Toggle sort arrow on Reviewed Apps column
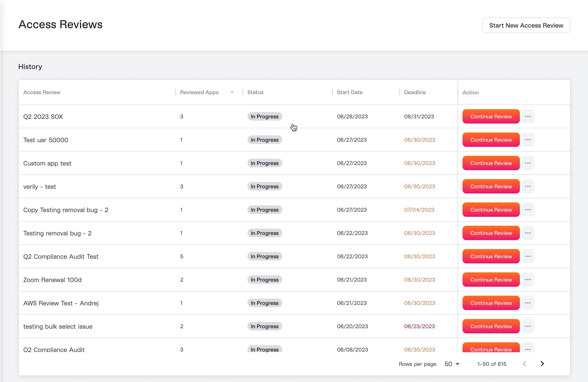Screen dimensions: 588x382 pyautogui.click(x=232, y=92)
